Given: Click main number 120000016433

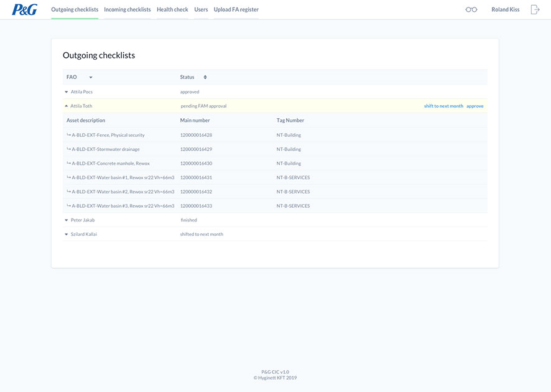Looking at the screenshot, I should coord(196,206).
